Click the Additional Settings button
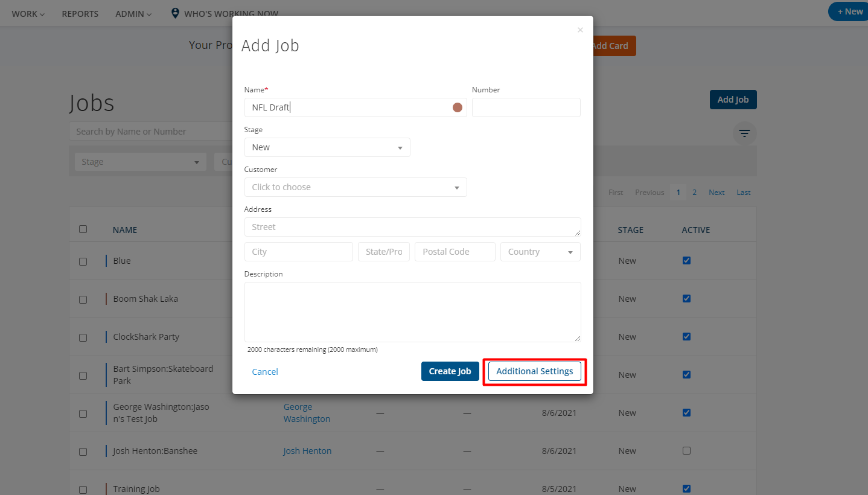This screenshot has width=868, height=495. click(535, 371)
